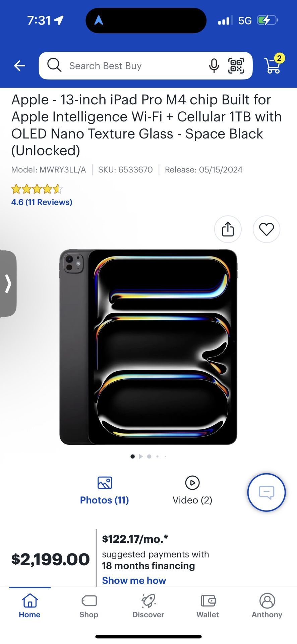Open the Wallet tab

pos(207,606)
